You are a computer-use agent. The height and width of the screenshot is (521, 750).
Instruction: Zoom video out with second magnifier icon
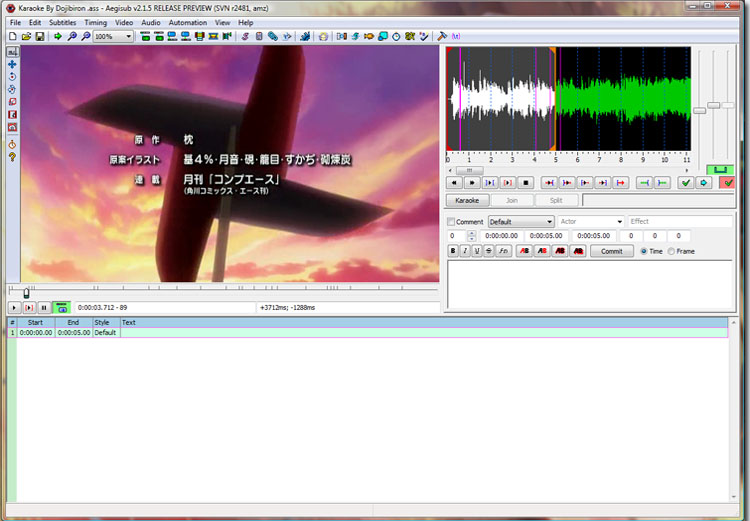point(86,36)
